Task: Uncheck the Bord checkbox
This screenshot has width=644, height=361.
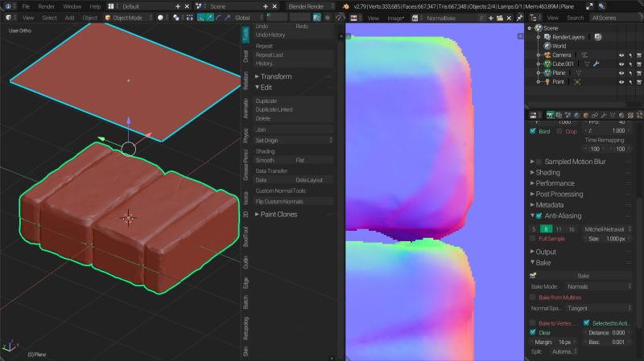Action: tap(533, 131)
